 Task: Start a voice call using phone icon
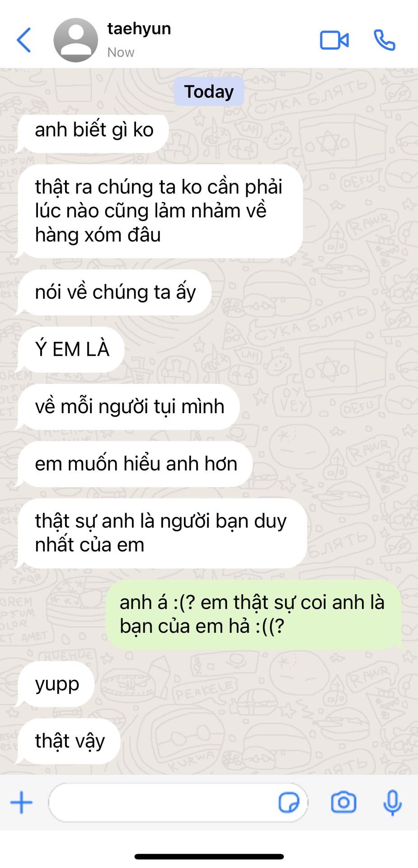click(385, 40)
